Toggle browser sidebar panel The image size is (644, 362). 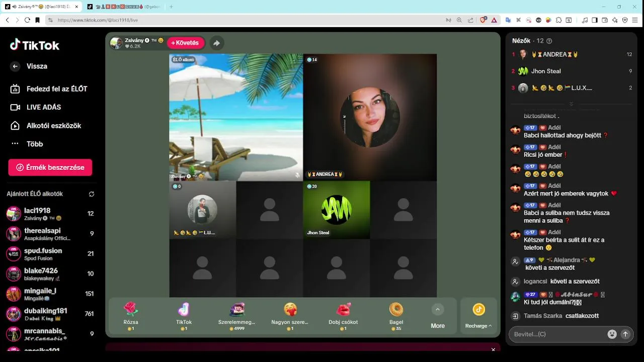coord(595,20)
